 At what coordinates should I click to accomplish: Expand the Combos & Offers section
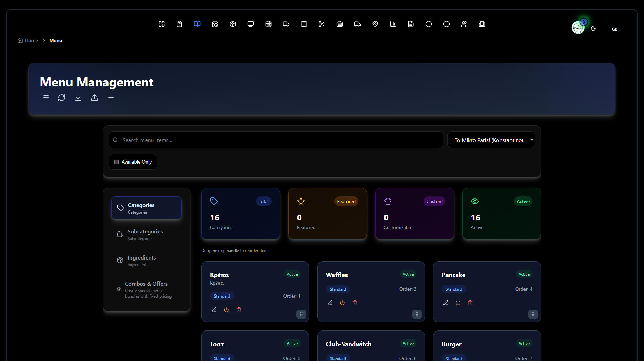pos(146,289)
